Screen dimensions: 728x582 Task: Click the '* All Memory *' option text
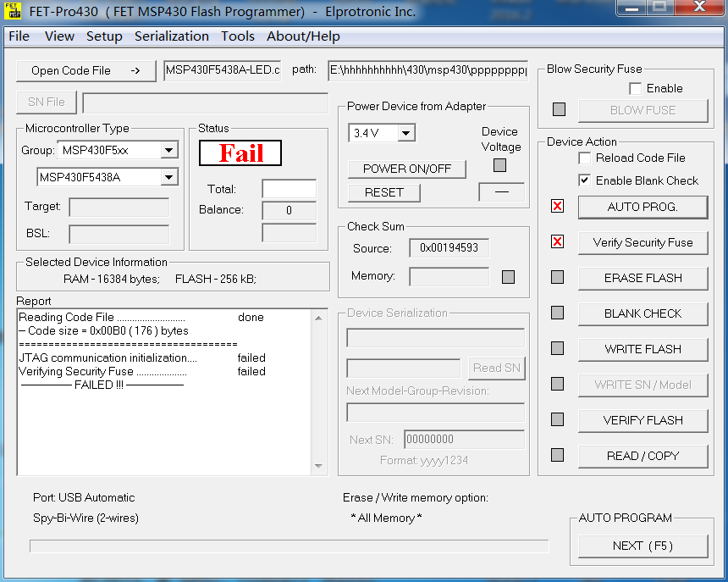pyautogui.click(x=386, y=518)
